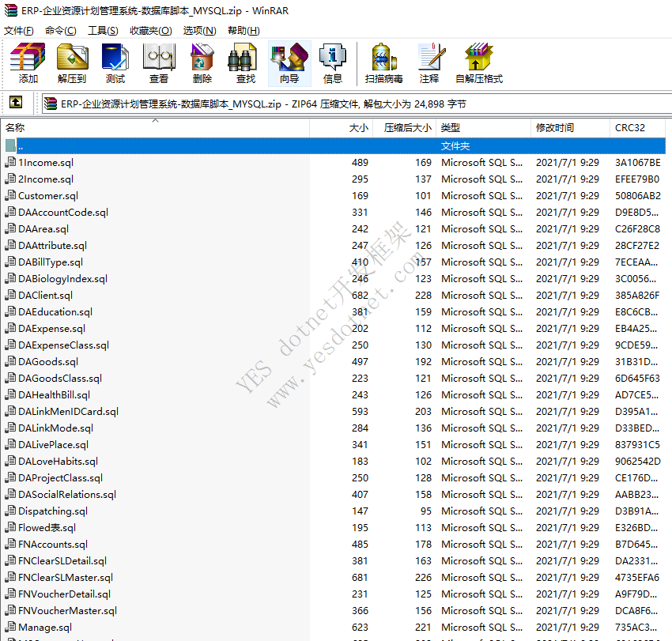This screenshot has height=641, width=672.
Task: Click the file icon of DAGoods.sql
Action: click(9, 362)
